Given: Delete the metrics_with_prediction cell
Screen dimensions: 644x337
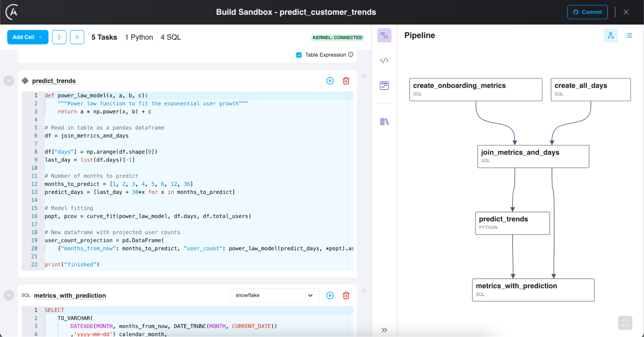Looking at the screenshot, I should 346,295.
